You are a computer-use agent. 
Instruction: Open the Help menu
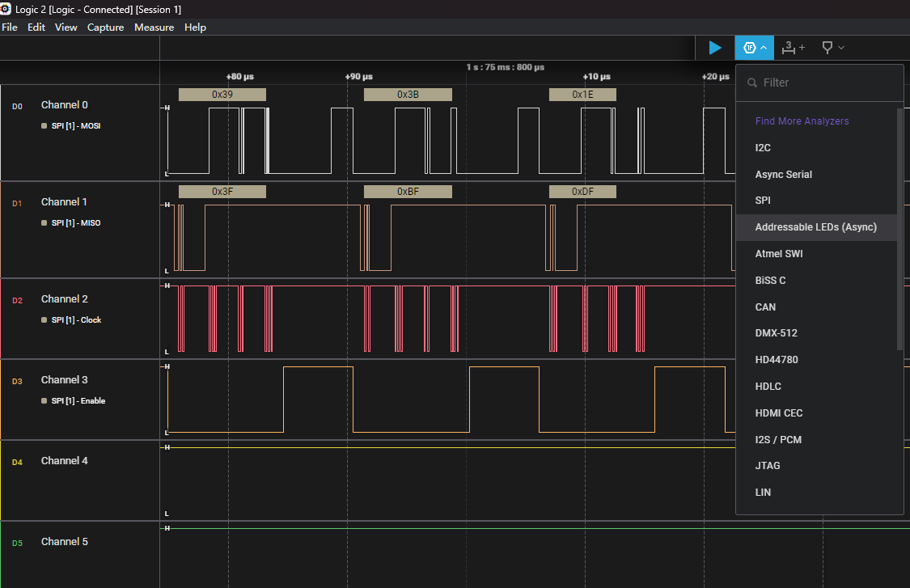point(195,27)
